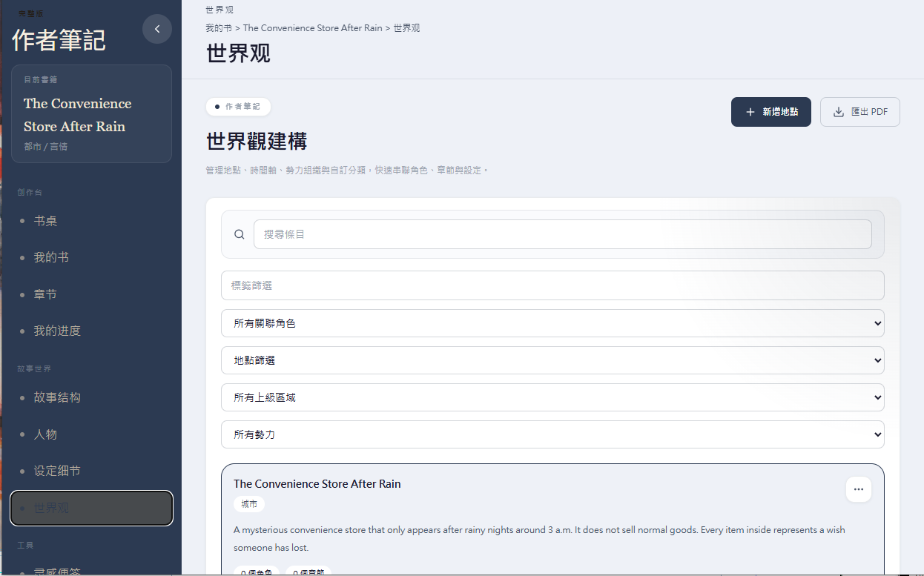Click the plus icon in 新增地點
Image resolution: width=924 pixels, height=576 pixels.
pos(750,112)
